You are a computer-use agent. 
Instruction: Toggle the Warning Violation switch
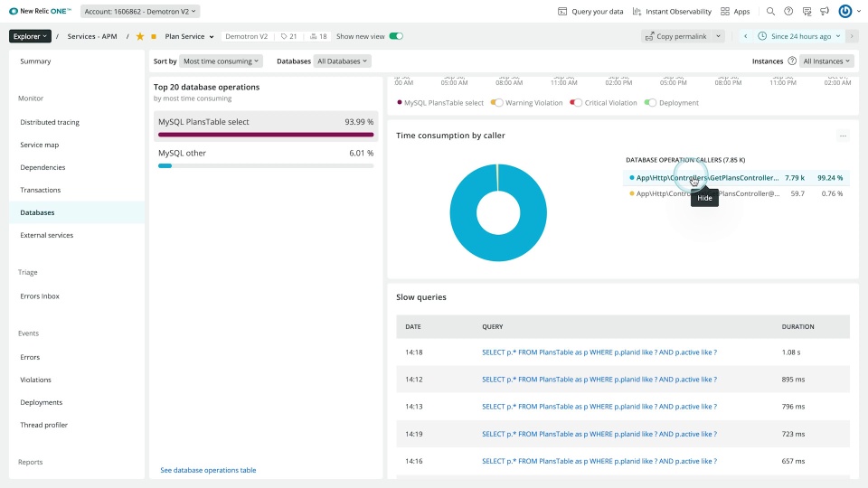point(496,103)
